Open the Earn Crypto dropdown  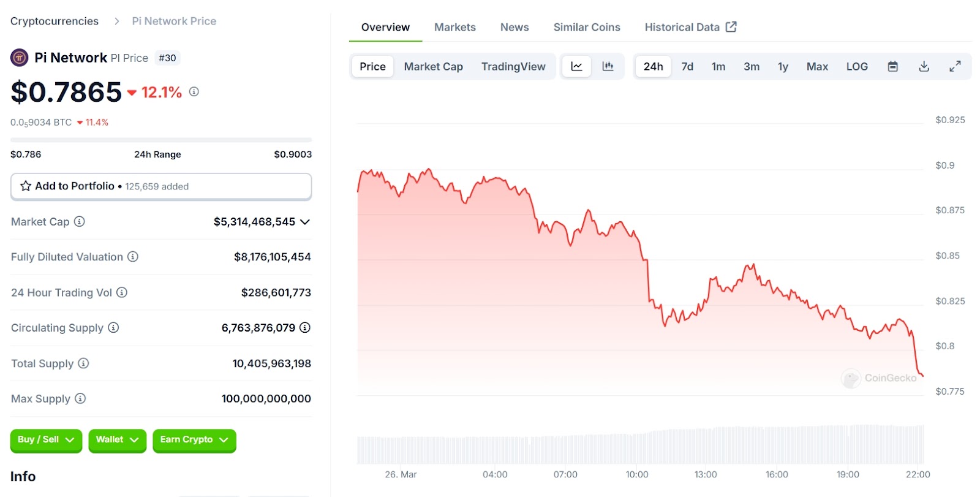(x=194, y=440)
